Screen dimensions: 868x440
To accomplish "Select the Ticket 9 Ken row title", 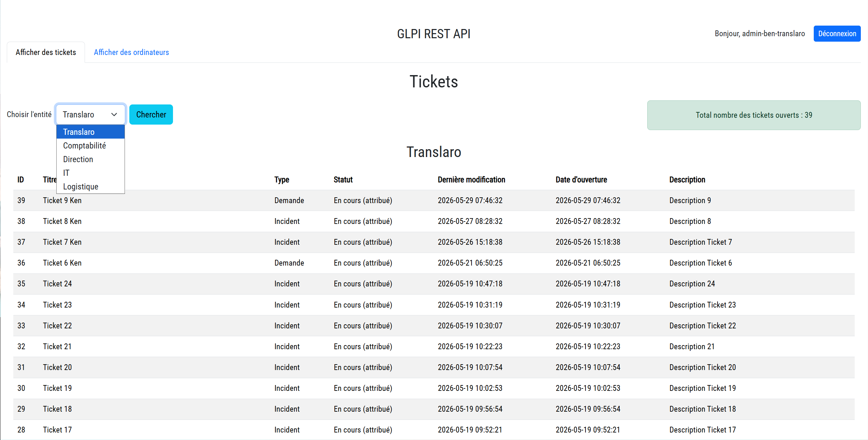I will pyautogui.click(x=62, y=200).
